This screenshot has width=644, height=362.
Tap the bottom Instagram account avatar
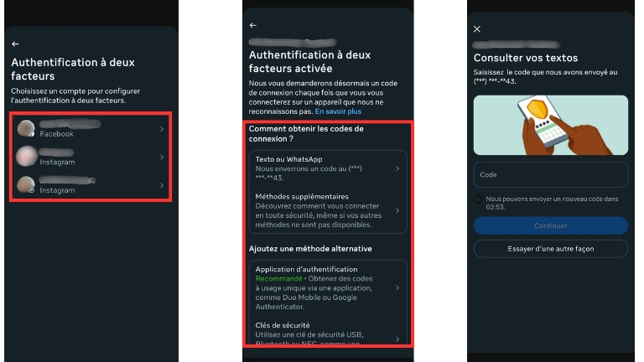tap(27, 184)
